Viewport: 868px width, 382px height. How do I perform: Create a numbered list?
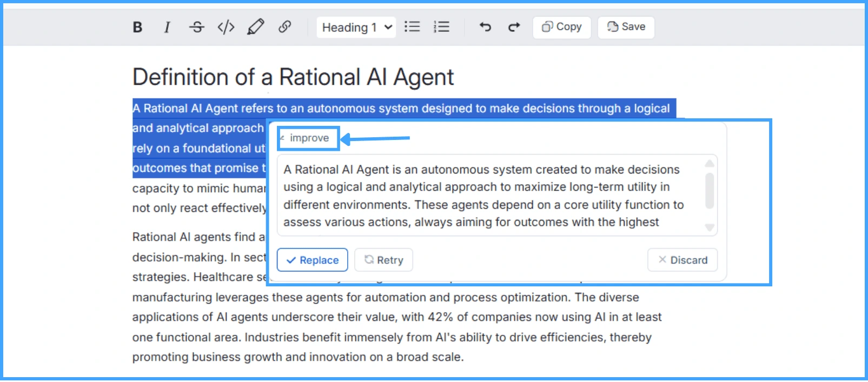click(x=441, y=27)
